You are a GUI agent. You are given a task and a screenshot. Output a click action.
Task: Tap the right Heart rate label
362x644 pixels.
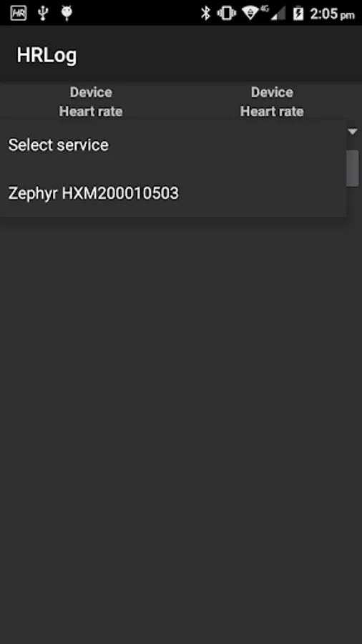click(x=272, y=111)
